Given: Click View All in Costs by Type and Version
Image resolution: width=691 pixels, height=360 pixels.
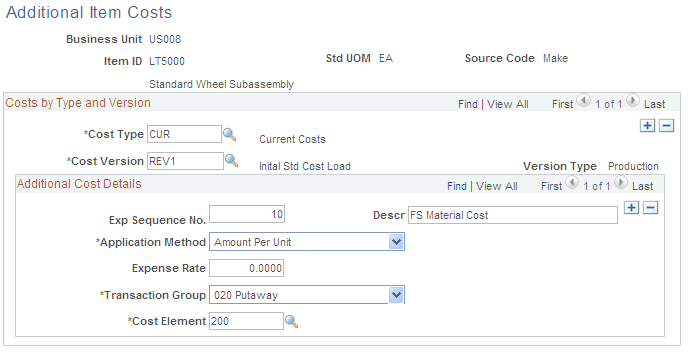Looking at the screenshot, I should 508,104.
